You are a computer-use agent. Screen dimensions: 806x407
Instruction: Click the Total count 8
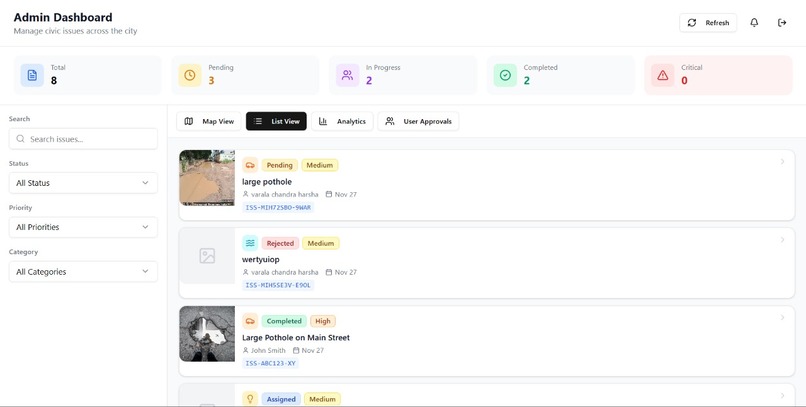(x=54, y=81)
